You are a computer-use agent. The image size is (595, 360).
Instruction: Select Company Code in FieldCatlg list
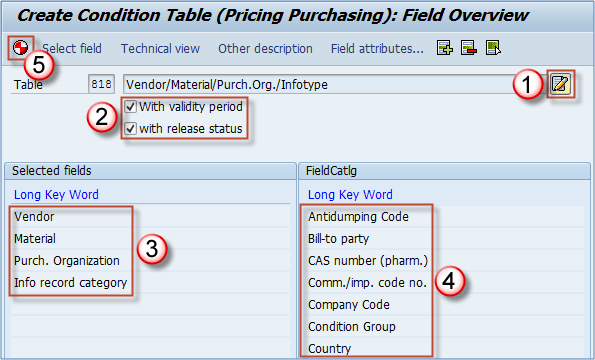349,305
